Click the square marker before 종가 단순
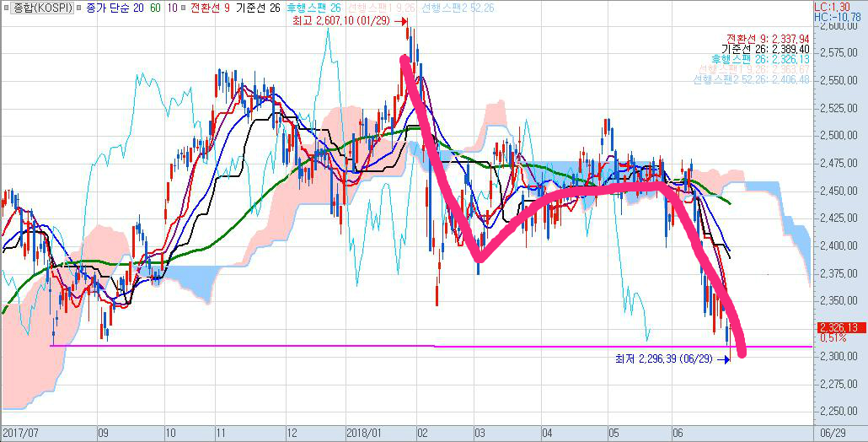This screenshot has height=442, width=868. click(x=78, y=8)
